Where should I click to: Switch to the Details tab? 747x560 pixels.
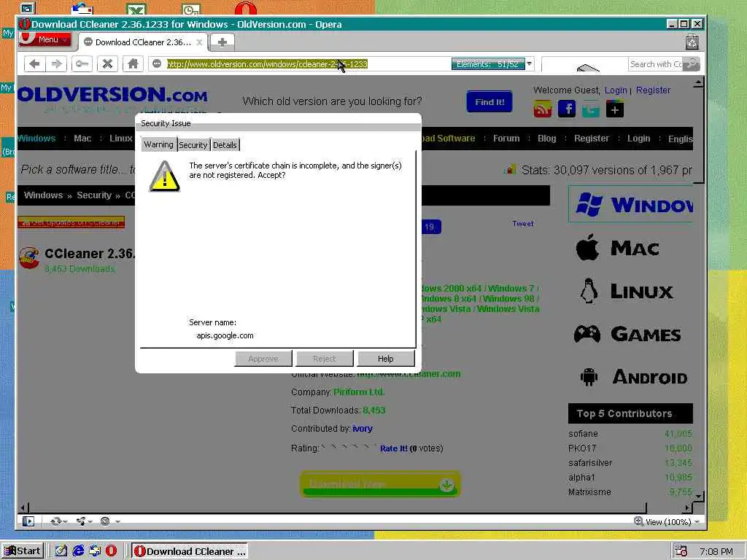click(225, 145)
